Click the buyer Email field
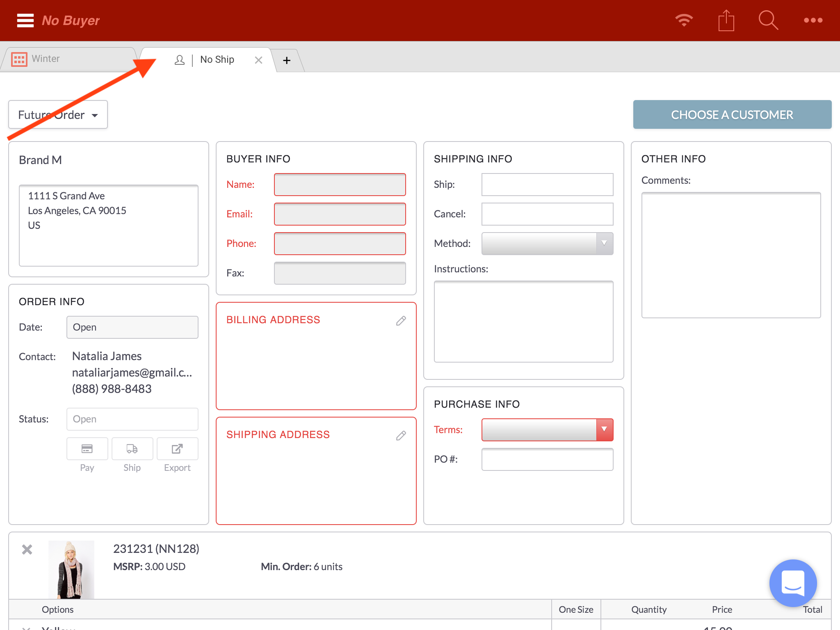 coord(340,214)
